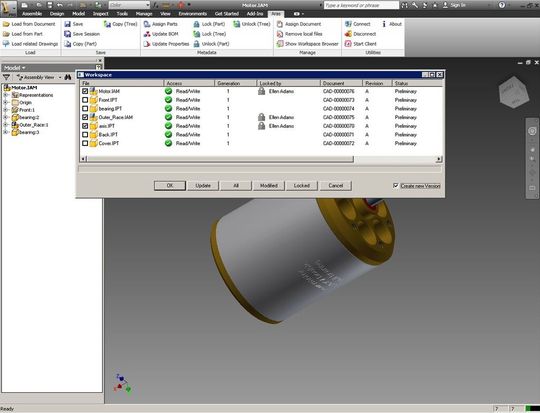This screenshot has height=413, width=540.
Task: Click the Save Session icon
Action: (x=68, y=34)
